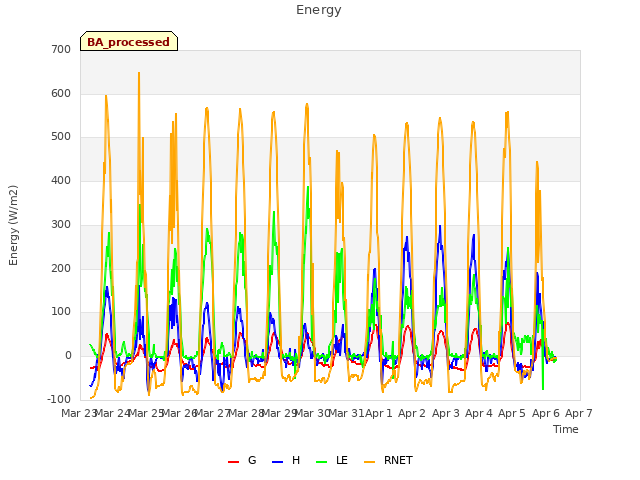This screenshot has height=480, width=640.
Task: Click the blue H legend swatch
Action: 278,462
